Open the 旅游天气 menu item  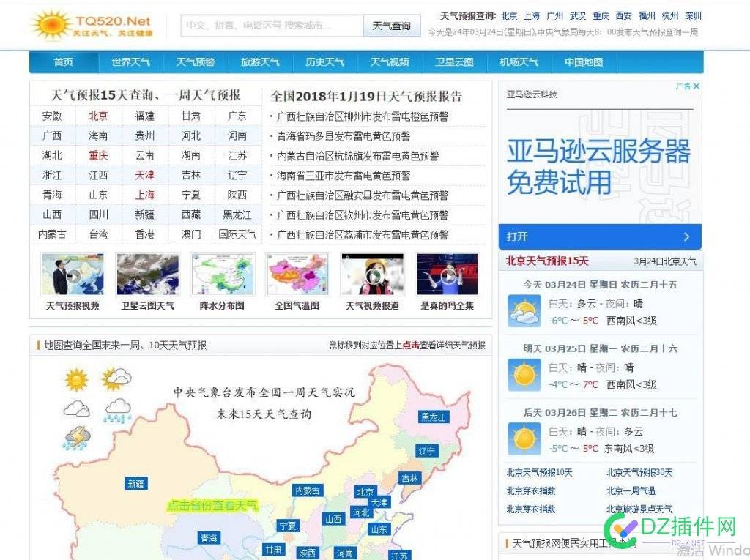coord(260,62)
